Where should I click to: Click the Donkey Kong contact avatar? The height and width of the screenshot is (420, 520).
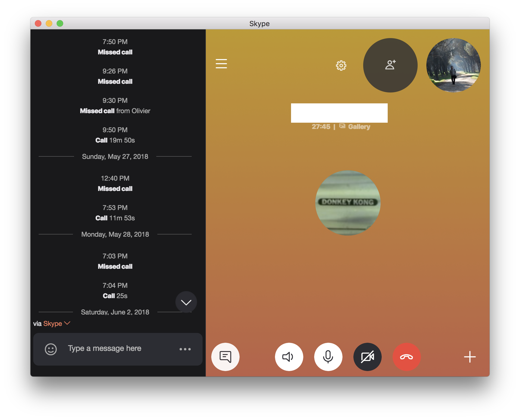(x=348, y=203)
